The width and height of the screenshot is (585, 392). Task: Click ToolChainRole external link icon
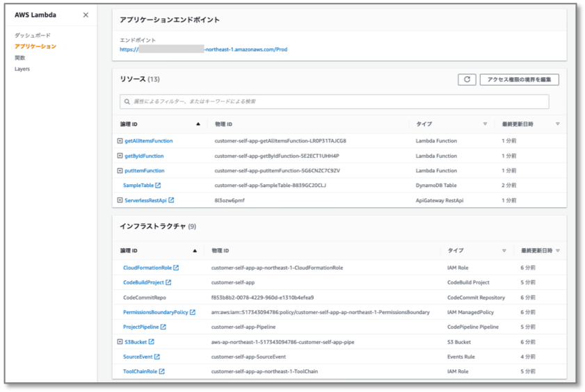click(x=162, y=372)
